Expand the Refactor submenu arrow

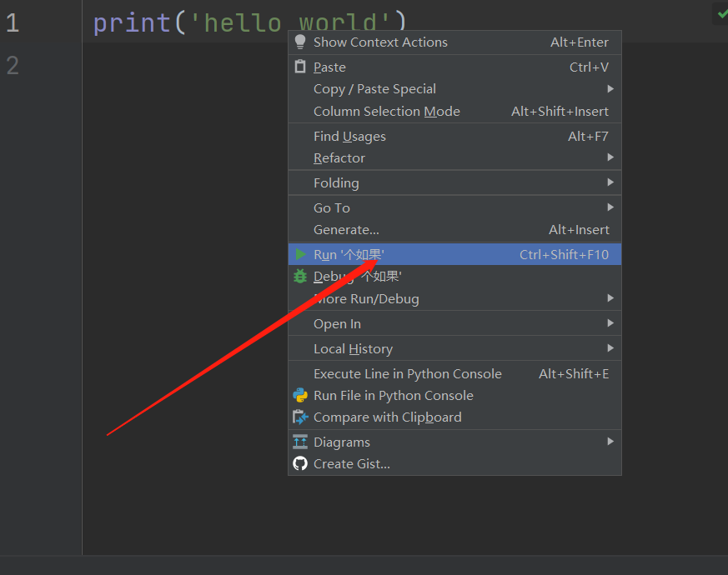(610, 157)
